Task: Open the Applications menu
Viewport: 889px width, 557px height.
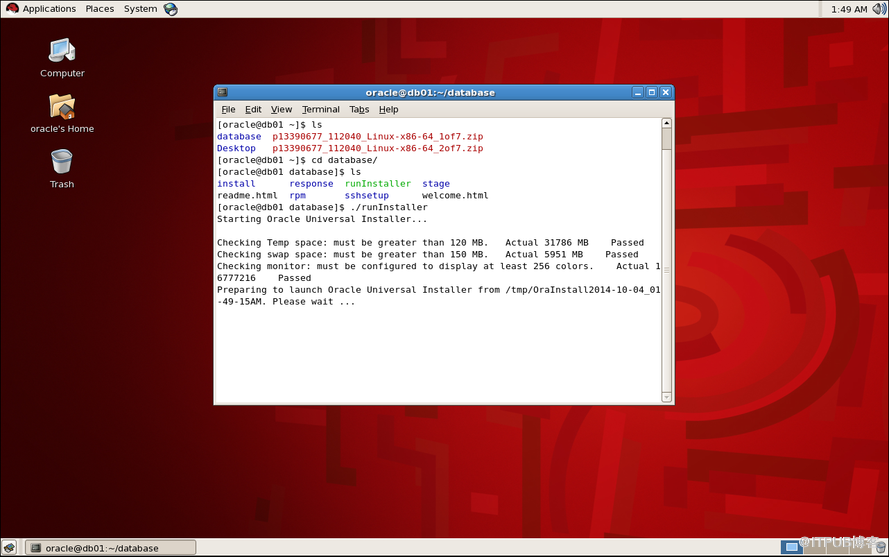Action: [x=49, y=9]
